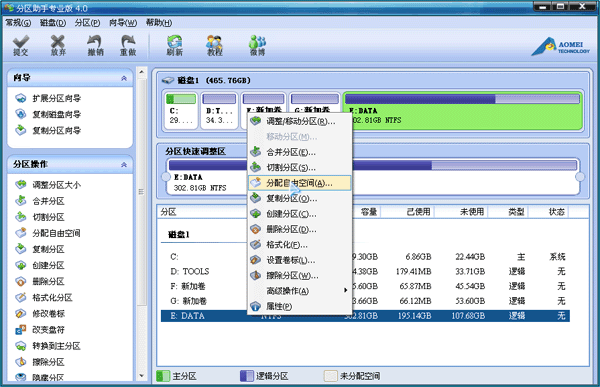Collapse the 向导 panel chevron
Image resolution: width=600 pixels, height=387 pixels.
(124, 78)
